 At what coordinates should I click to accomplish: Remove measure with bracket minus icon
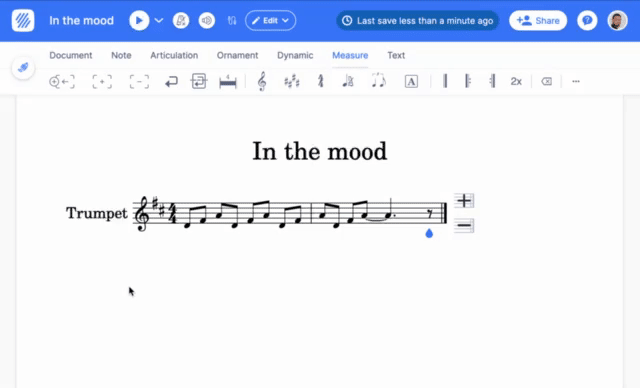139,82
